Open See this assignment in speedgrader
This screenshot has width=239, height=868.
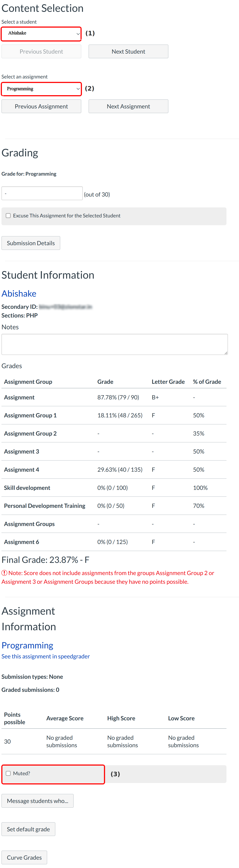click(45, 656)
